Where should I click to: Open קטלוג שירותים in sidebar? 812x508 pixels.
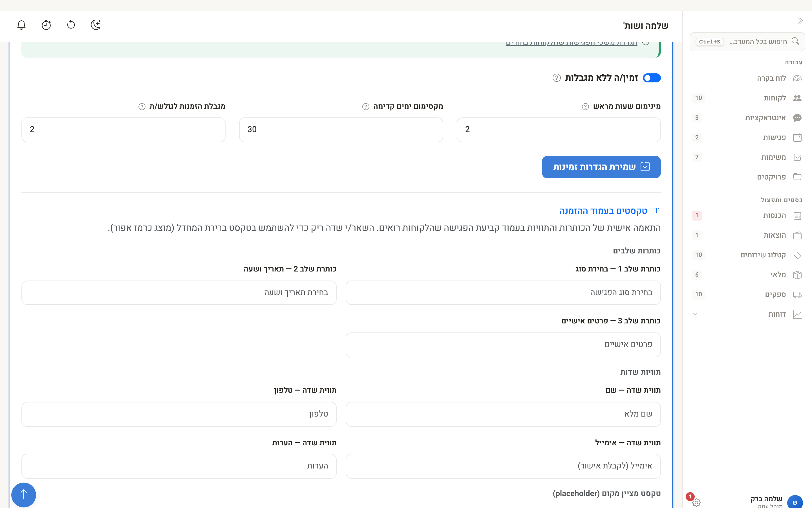(x=747, y=255)
